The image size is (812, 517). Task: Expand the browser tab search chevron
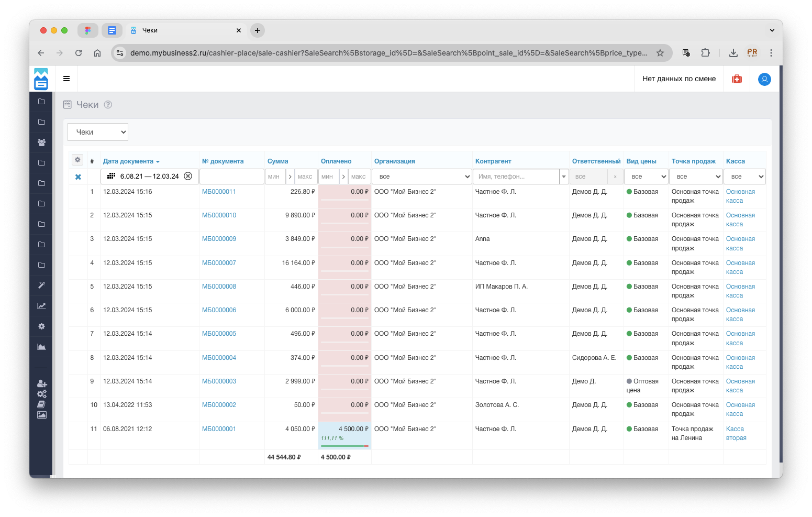click(772, 30)
